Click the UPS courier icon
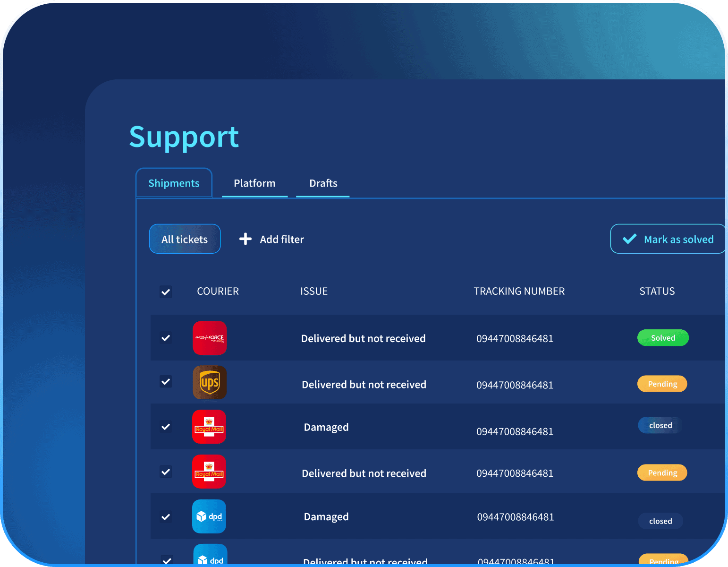Image resolution: width=728 pixels, height=567 pixels. coord(210,382)
